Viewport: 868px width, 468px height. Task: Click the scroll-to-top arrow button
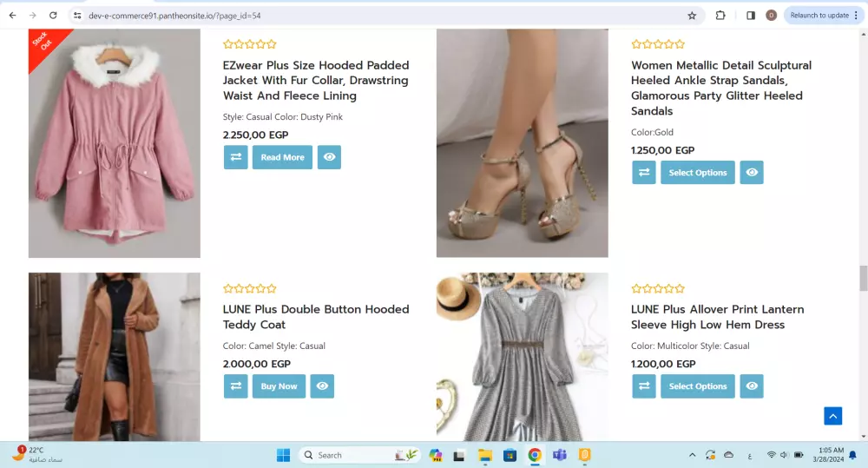click(832, 416)
